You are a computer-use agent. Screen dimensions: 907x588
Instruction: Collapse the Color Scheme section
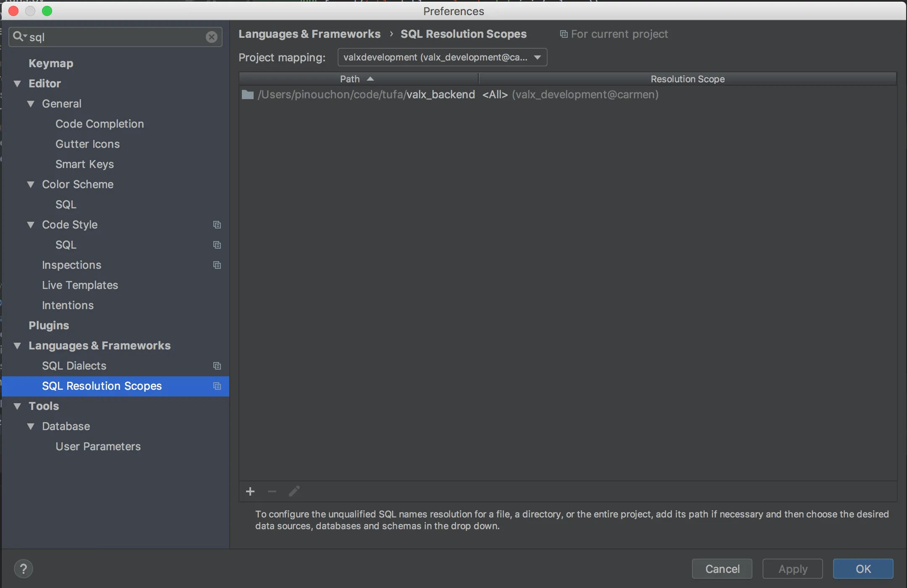pyautogui.click(x=30, y=184)
